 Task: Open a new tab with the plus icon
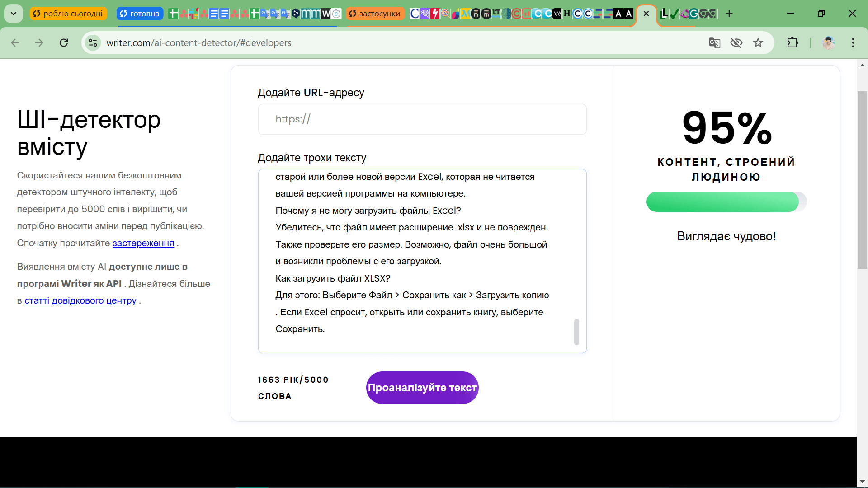pos(729,14)
